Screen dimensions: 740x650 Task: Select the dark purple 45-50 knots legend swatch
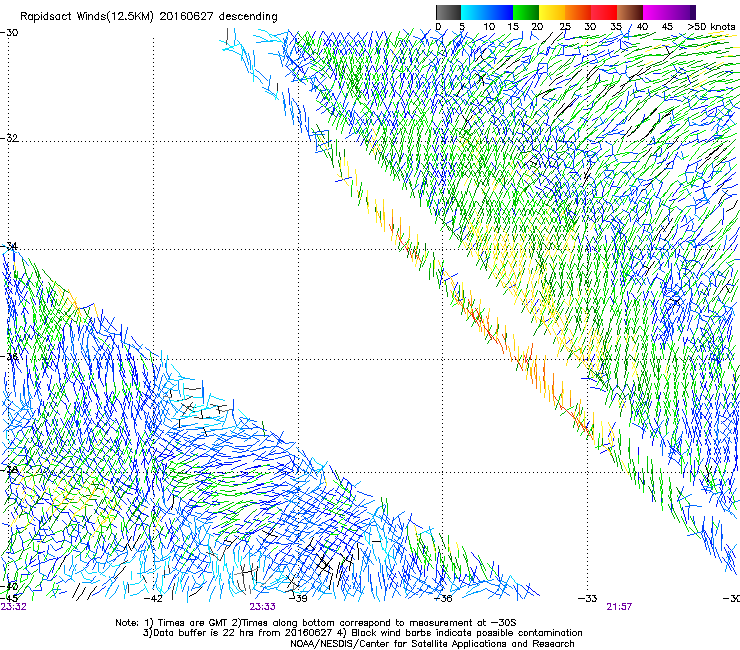682,12
